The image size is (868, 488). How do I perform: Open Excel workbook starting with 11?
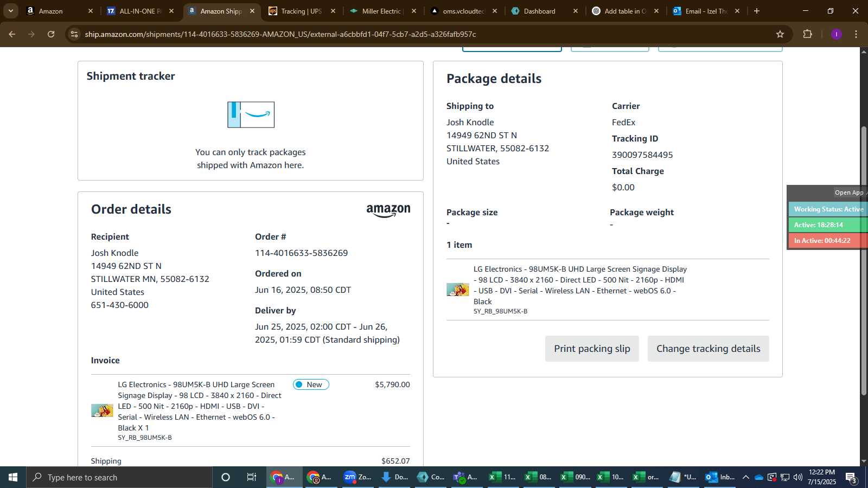point(502,477)
